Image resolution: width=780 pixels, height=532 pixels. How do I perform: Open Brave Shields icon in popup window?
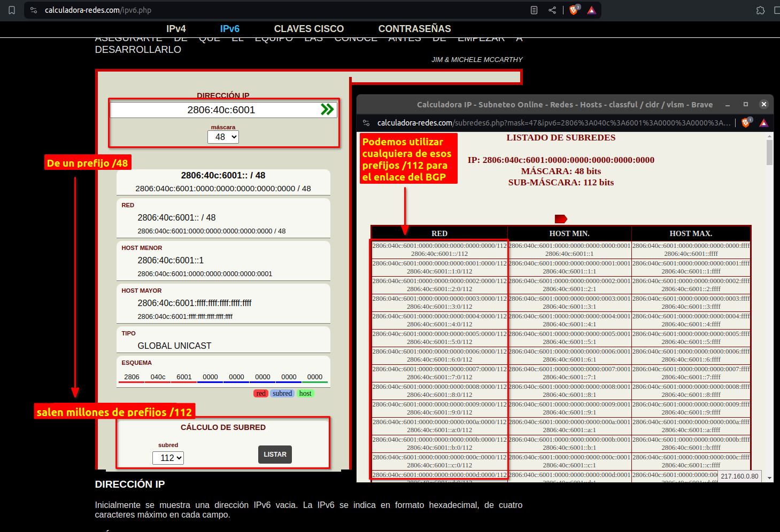pyautogui.click(x=746, y=123)
